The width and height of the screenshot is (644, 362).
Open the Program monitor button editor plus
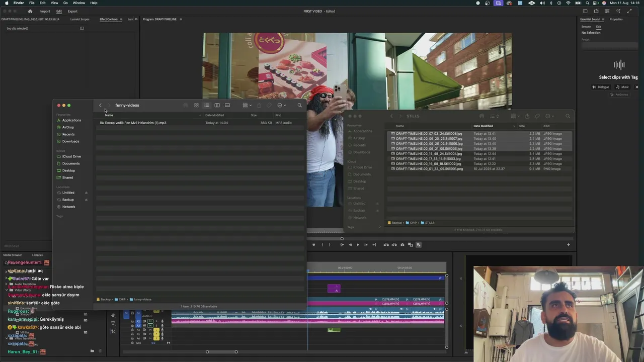(x=569, y=245)
